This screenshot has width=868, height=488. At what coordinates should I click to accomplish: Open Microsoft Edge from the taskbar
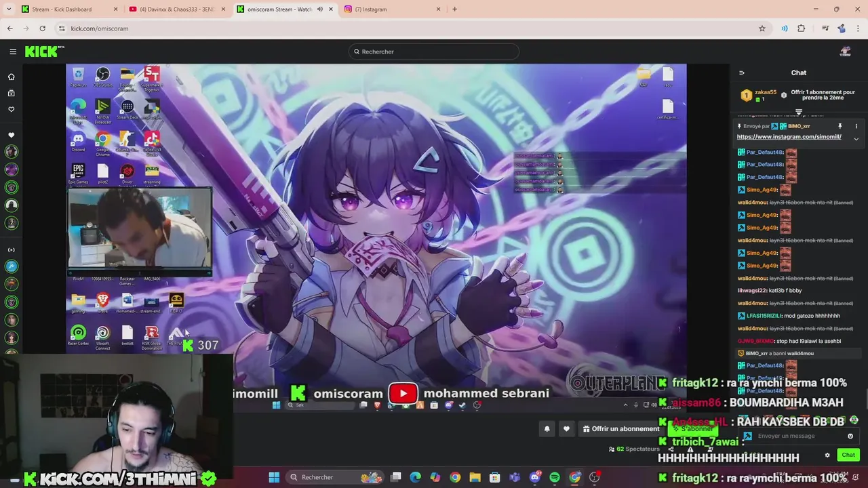tap(415, 477)
